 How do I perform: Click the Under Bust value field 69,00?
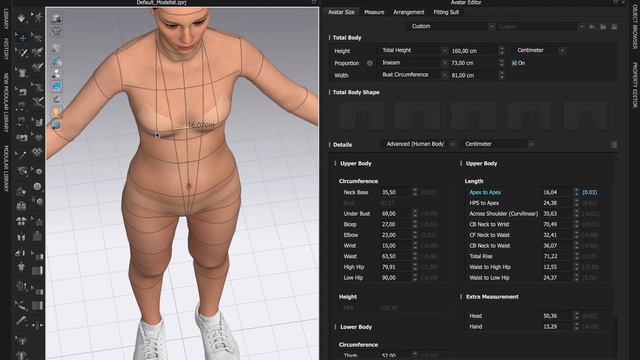coord(395,214)
